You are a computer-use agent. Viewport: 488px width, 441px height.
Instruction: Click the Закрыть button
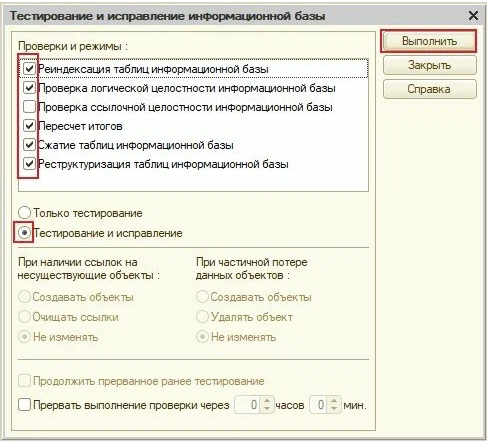click(430, 65)
